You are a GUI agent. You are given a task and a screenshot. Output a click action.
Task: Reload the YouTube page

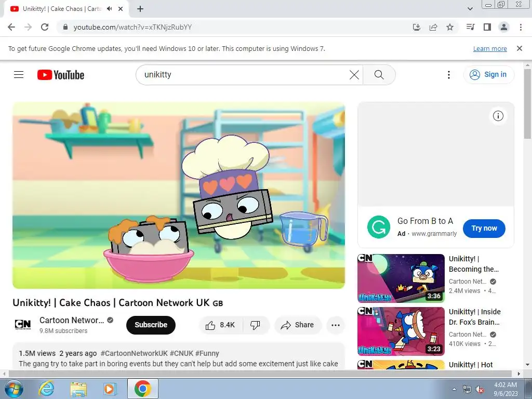(45, 27)
